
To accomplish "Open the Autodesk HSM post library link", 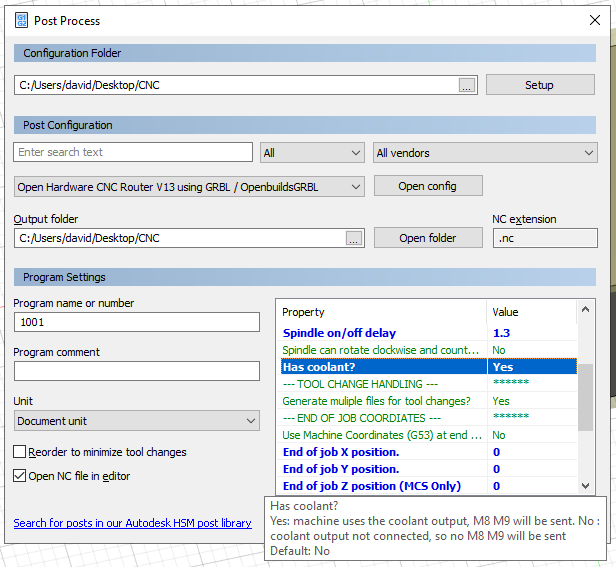I will [132, 523].
